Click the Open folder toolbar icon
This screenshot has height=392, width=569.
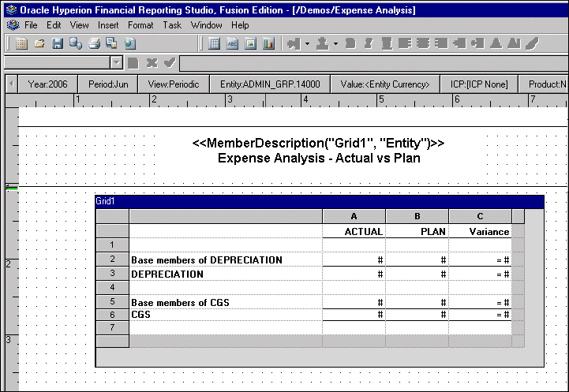tap(39, 44)
